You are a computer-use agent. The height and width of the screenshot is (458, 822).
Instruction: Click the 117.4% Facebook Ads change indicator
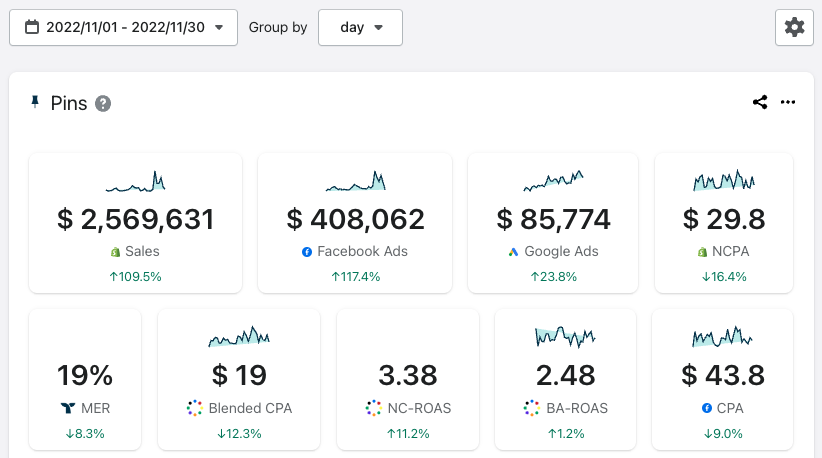point(355,277)
